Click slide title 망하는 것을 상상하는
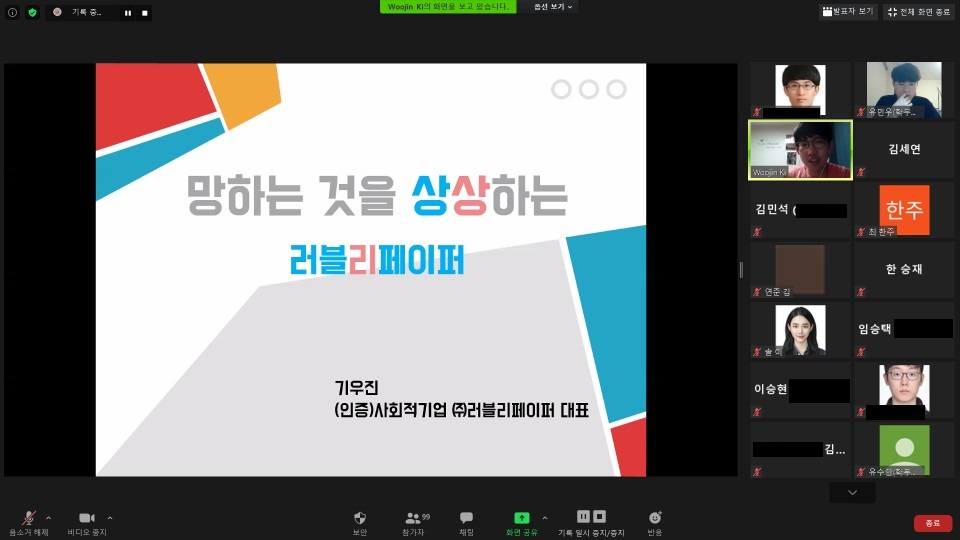 click(x=377, y=196)
